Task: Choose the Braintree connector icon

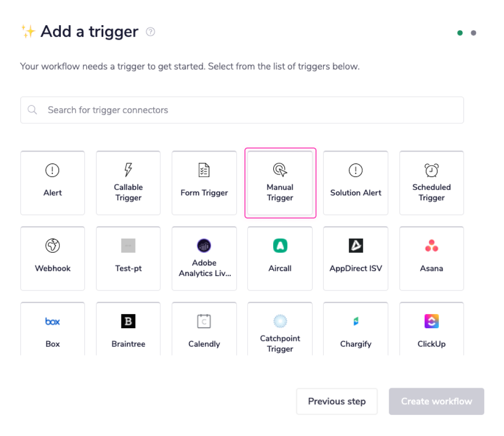Action: click(x=128, y=321)
